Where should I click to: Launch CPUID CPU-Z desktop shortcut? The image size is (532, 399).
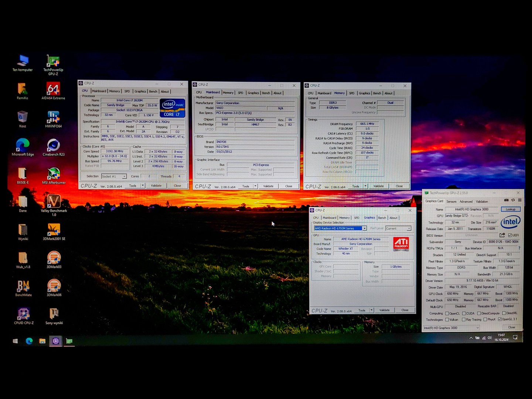tap(24, 316)
